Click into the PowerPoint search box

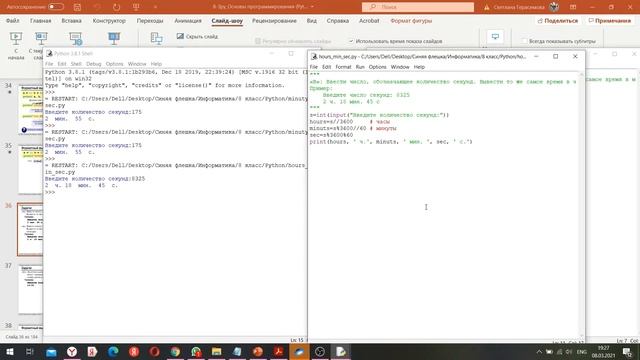coord(418,7)
